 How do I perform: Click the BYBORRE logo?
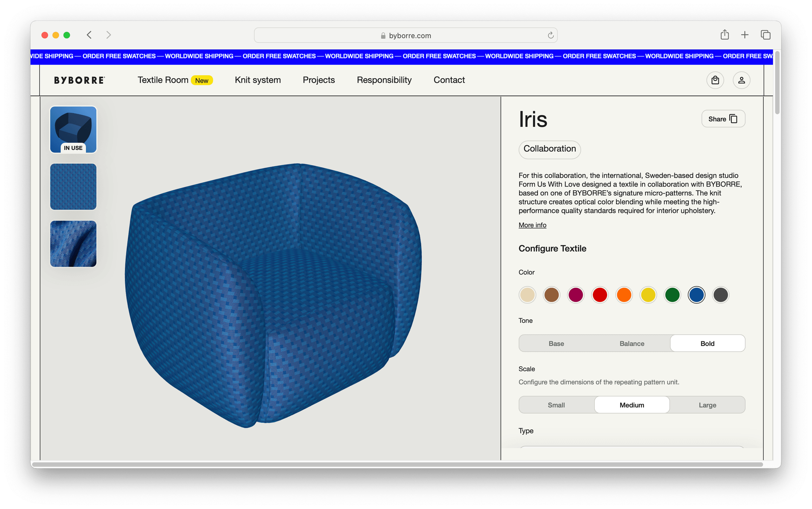[79, 80]
